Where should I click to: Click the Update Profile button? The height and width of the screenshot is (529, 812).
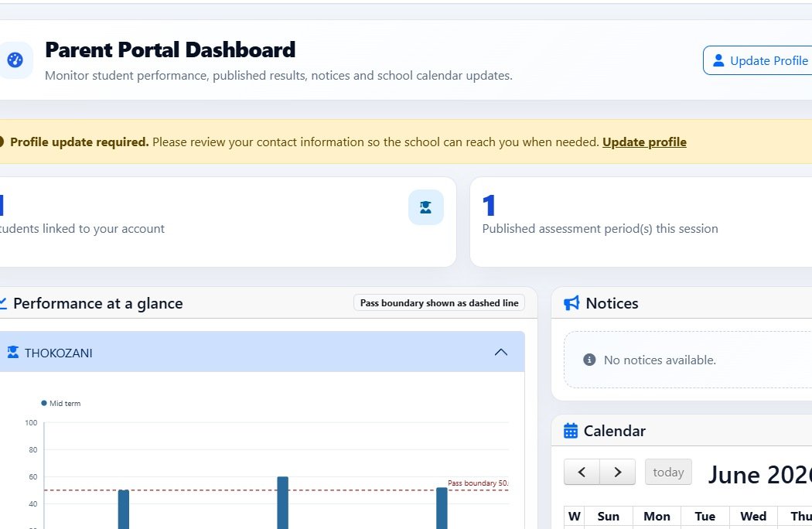pyautogui.click(x=757, y=60)
